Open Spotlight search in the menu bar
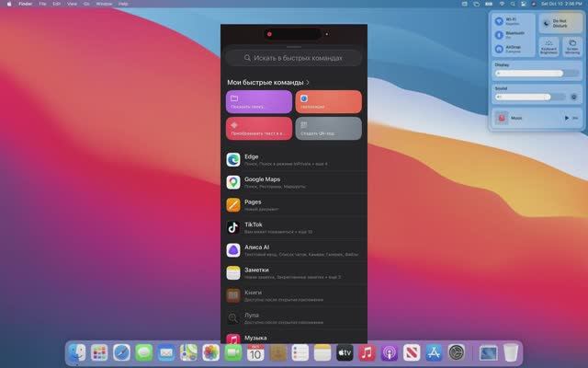This screenshot has width=588, height=368. [513, 4]
